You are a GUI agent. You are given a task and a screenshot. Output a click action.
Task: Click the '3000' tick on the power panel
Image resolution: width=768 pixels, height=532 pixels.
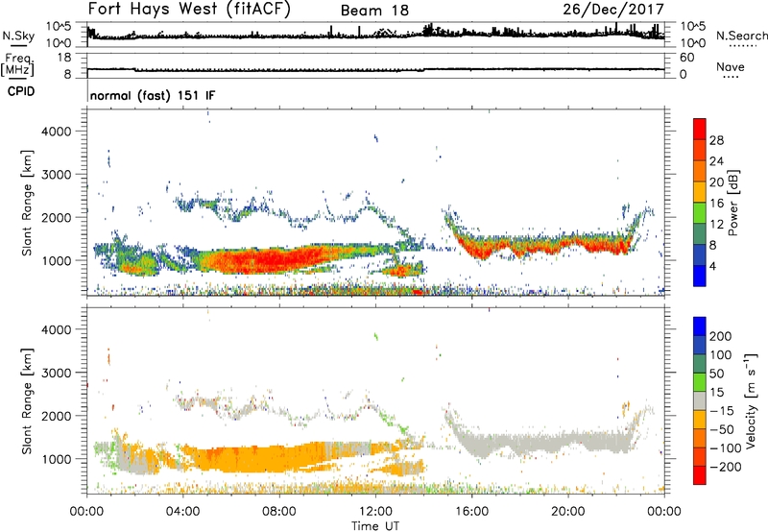56,175
